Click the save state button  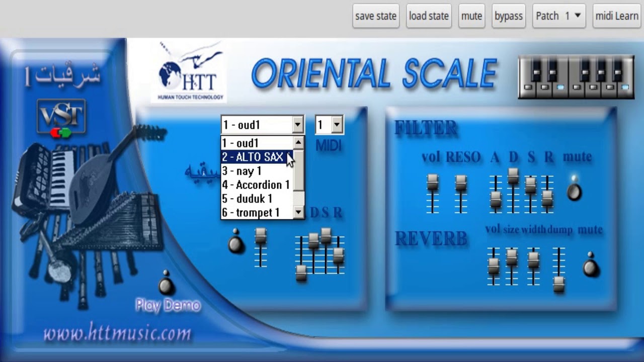tap(376, 16)
